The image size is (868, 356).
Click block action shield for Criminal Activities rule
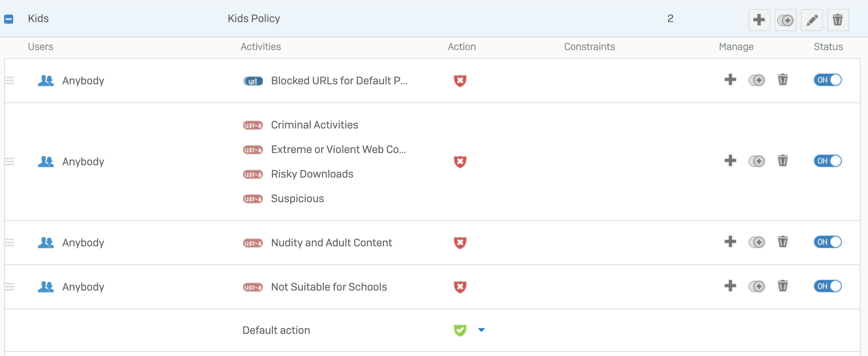click(460, 162)
